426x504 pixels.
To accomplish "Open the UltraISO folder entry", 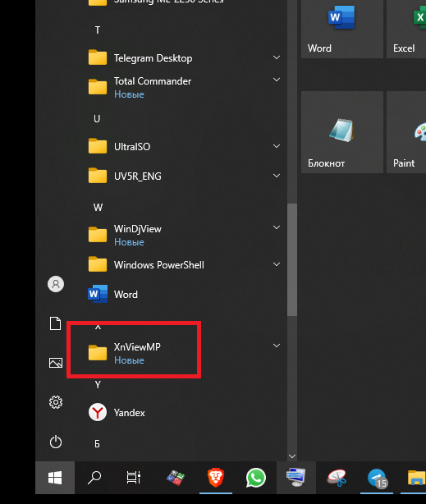I will (x=182, y=147).
